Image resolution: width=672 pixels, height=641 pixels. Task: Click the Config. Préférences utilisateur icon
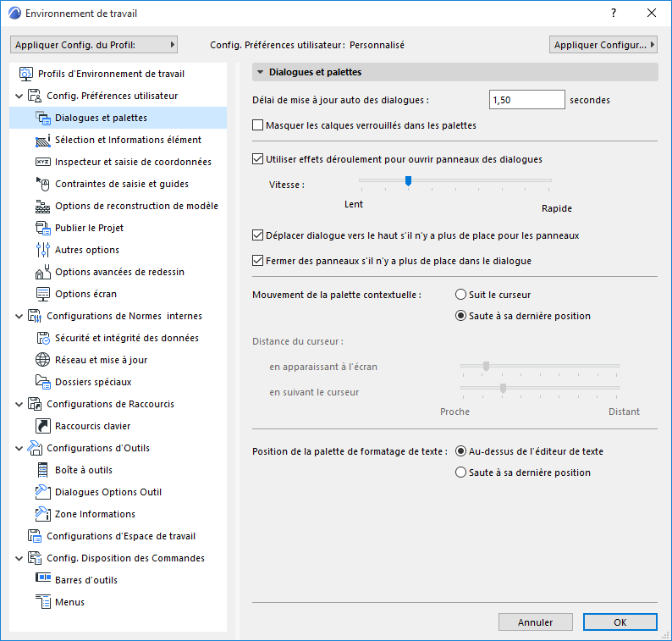click(35, 96)
